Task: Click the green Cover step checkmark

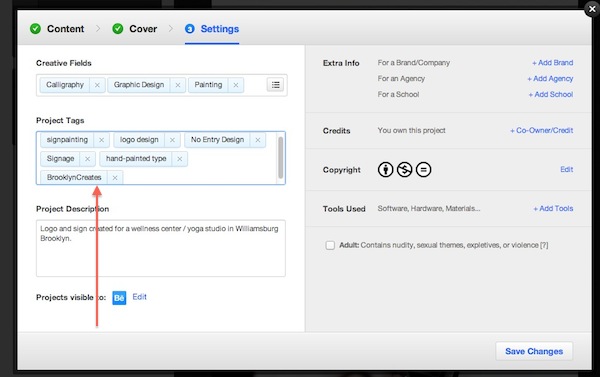Action: click(118, 29)
